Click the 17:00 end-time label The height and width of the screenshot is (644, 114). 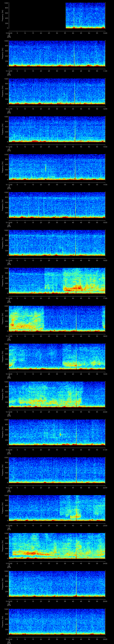click(x=105, y=298)
